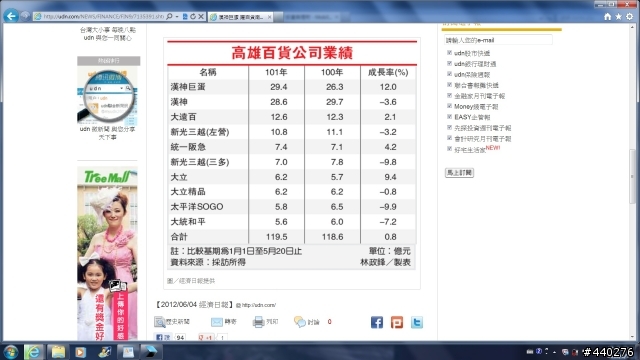Screen dimensions: 640x360
Task: Click the 太平洋SOGO row name
Action: [197, 207]
